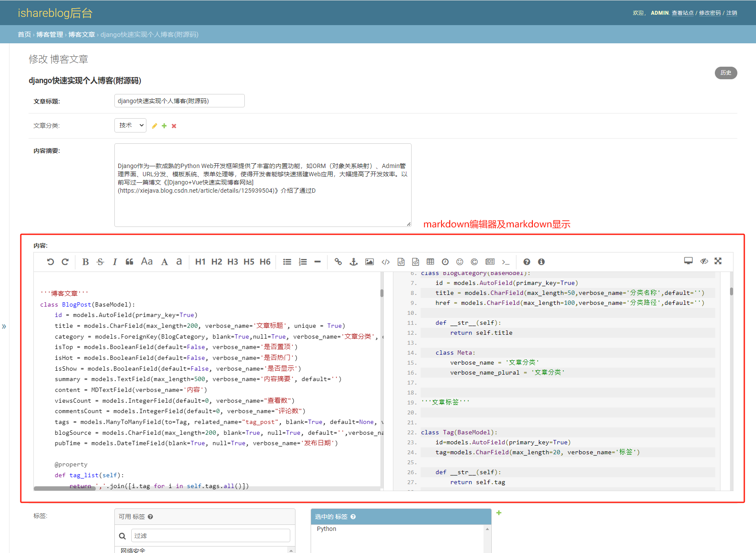Viewport: 756px width, 553px height.
Task: Click the 文章标题 title input field
Action: click(179, 101)
